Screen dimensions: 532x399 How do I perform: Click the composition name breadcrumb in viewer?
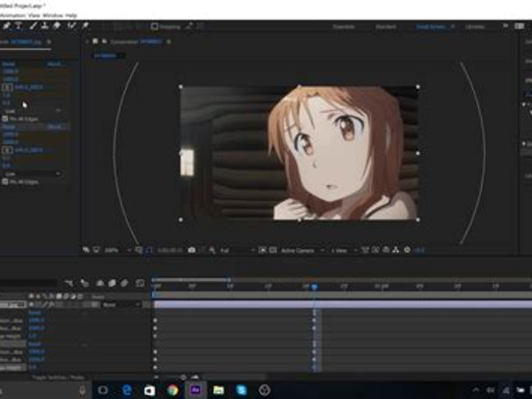[x=105, y=55]
